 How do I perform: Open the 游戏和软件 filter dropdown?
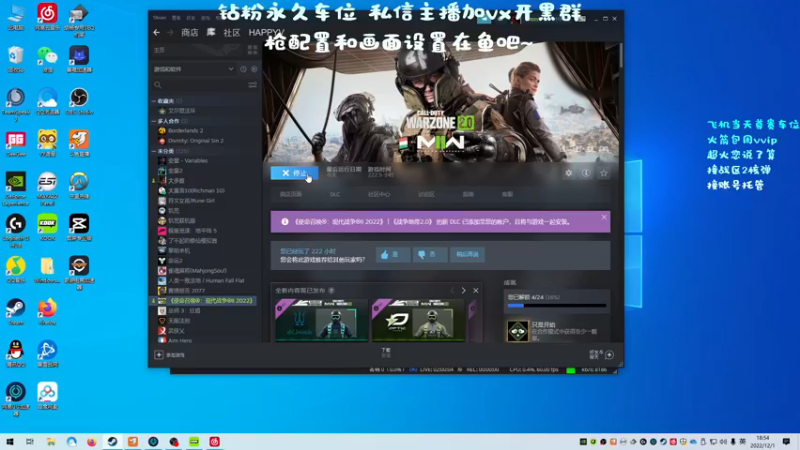(x=193, y=69)
